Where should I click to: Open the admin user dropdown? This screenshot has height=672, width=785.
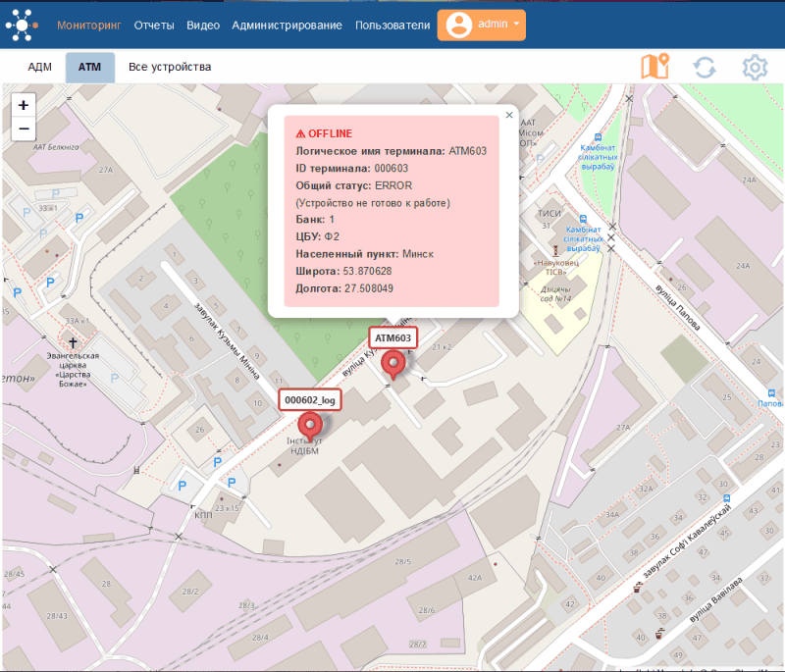point(481,26)
